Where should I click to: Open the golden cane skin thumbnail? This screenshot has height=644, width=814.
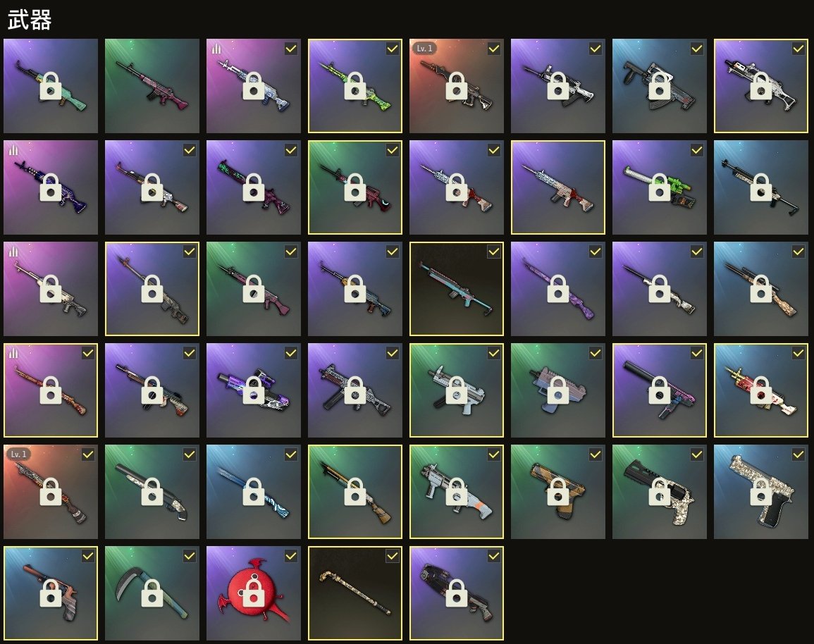coord(355,593)
